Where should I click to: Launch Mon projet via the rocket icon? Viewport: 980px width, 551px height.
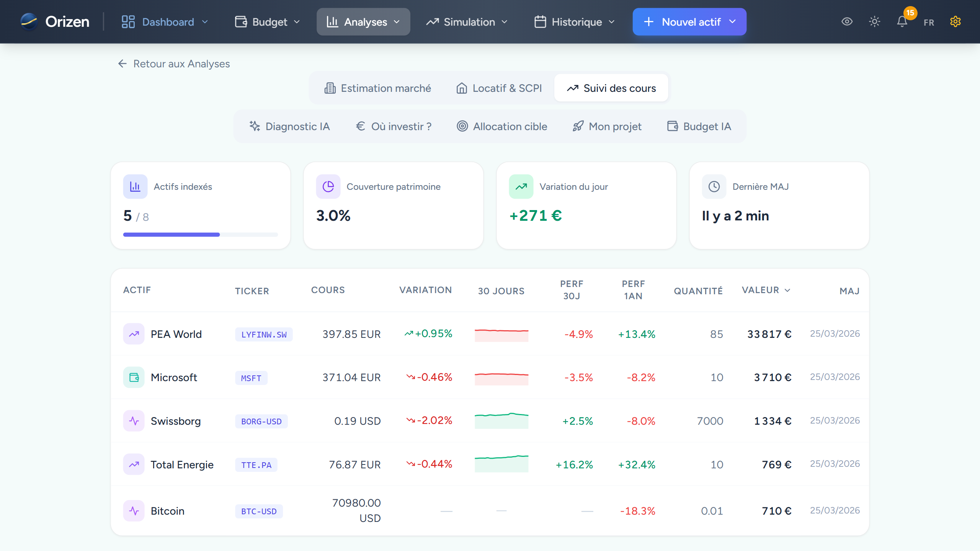click(x=578, y=126)
